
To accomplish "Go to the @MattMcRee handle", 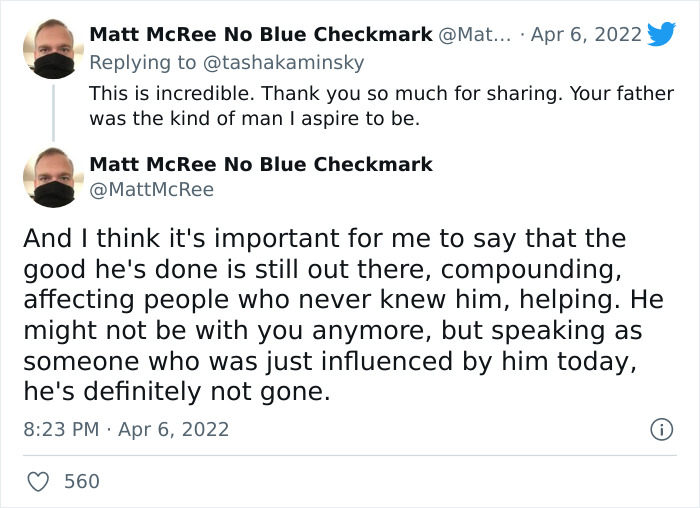I will coord(151,188).
